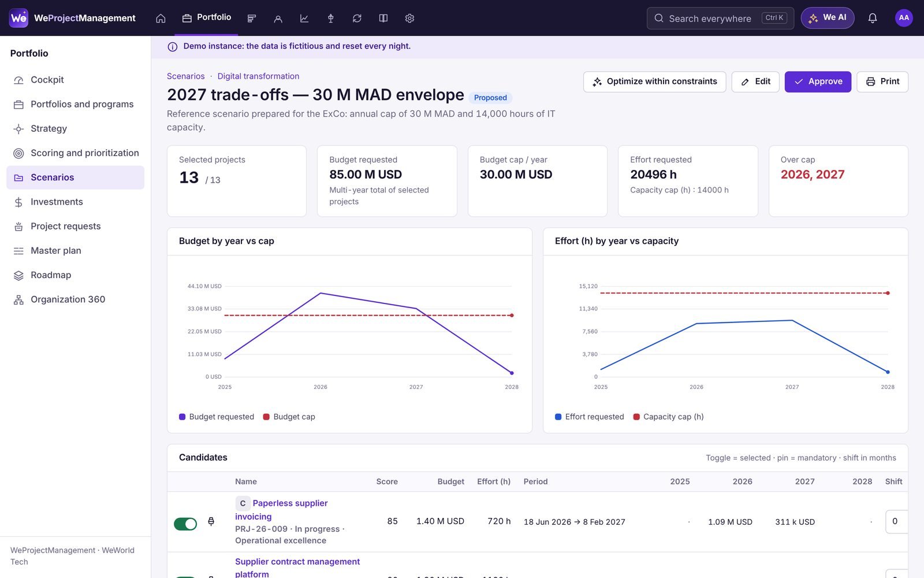Click the Scenarios breadcrumb link
This screenshot has height=578, width=924.
(185, 76)
